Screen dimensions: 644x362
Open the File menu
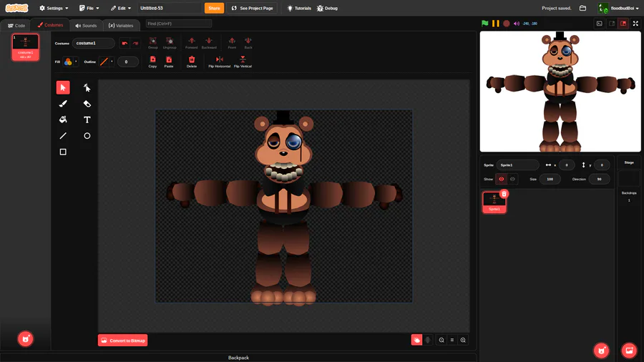89,8
